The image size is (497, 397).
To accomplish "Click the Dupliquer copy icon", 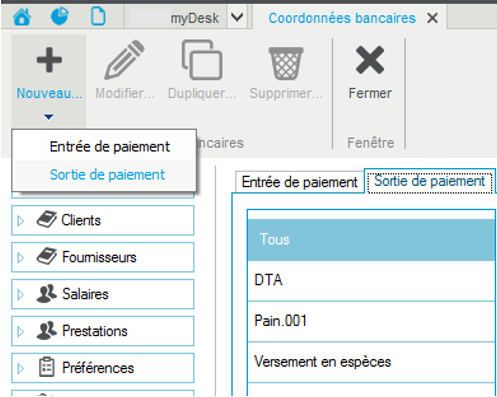I will coord(202,60).
